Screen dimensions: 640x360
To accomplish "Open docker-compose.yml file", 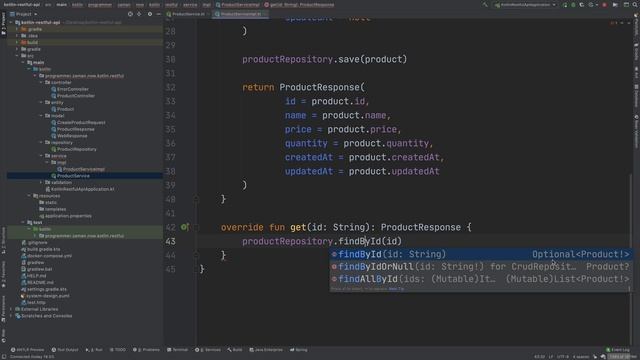I will pos(47,256).
